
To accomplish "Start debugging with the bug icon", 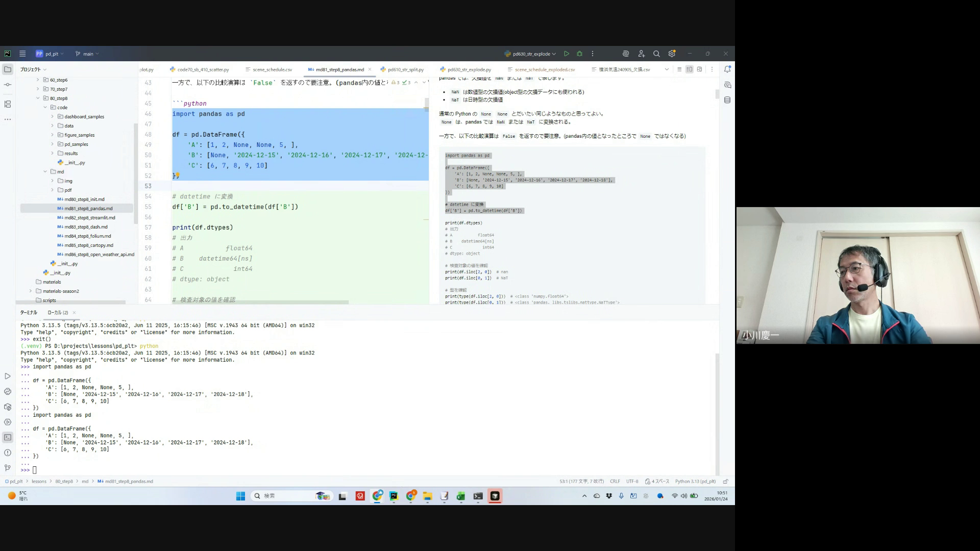I will tap(579, 54).
